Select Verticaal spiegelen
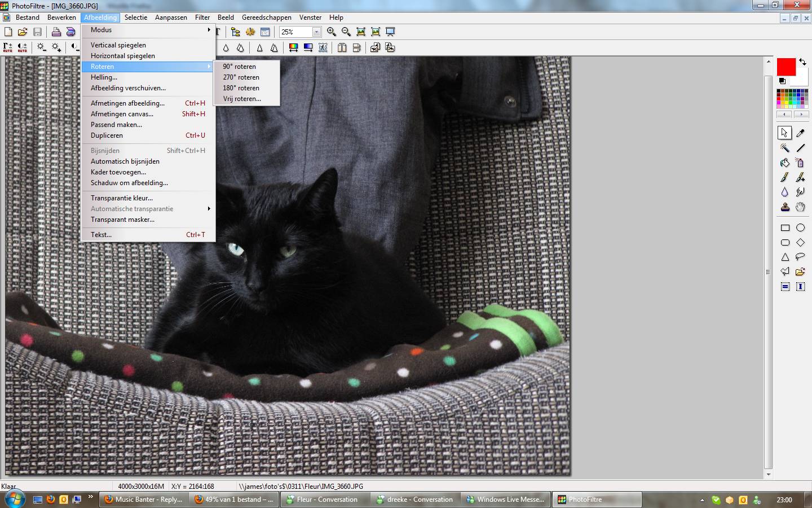 click(148, 45)
